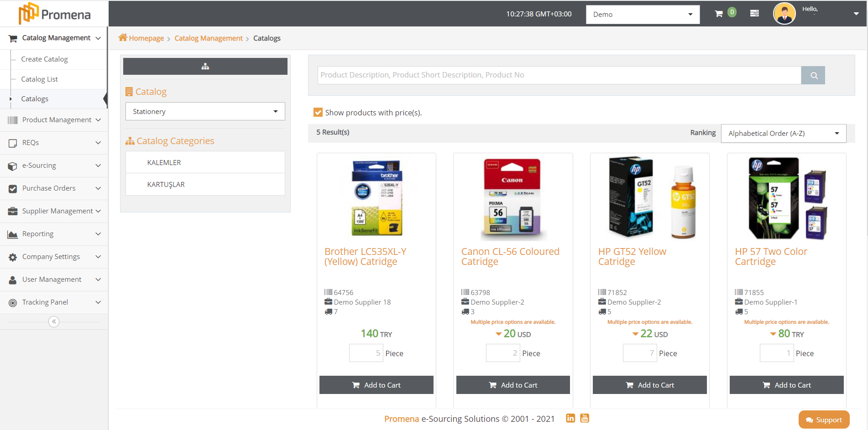Click the Company Settings gear icon
Image resolution: width=868 pixels, height=430 pixels.
coord(13,257)
